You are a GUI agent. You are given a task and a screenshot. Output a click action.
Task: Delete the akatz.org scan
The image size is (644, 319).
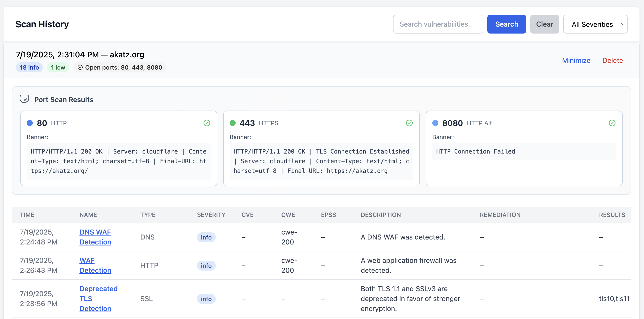[x=612, y=61]
